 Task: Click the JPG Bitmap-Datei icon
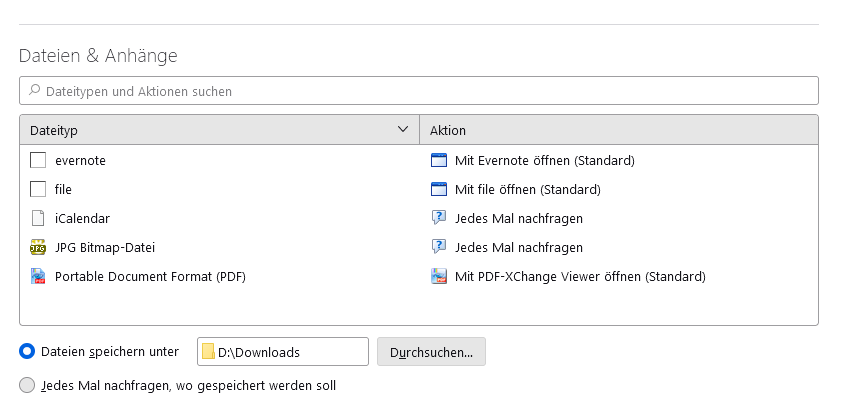click(38, 247)
